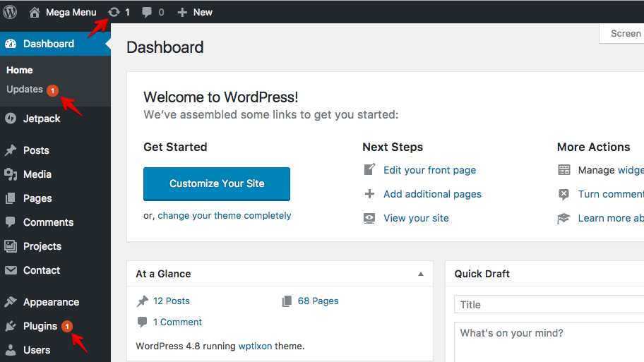Click the Projects icon in sidebar
The image size is (644, 362).
click(x=11, y=246)
